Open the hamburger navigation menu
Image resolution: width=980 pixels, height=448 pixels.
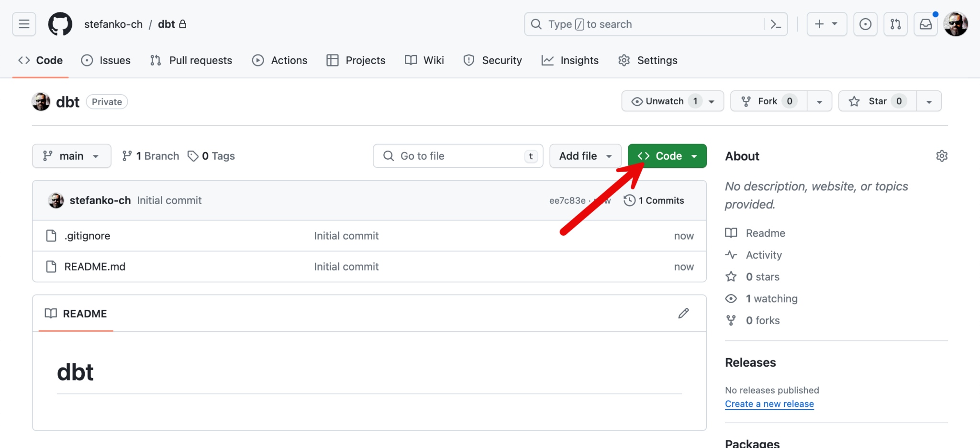pos(24,24)
